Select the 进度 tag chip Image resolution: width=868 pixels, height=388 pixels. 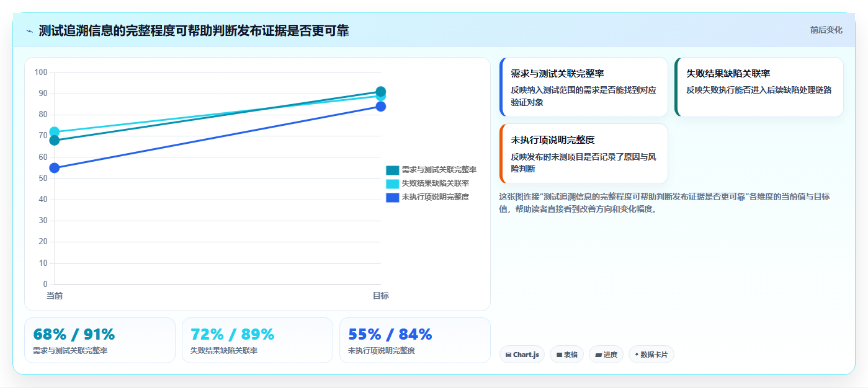coord(606,355)
